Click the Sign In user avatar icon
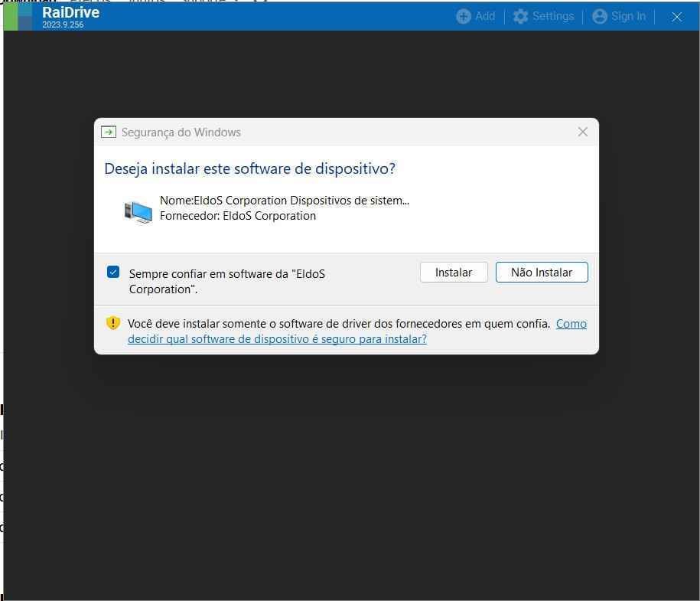 tap(600, 16)
